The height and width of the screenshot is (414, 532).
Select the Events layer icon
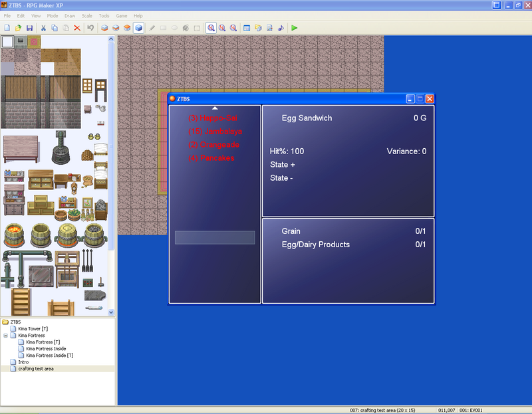tap(138, 28)
